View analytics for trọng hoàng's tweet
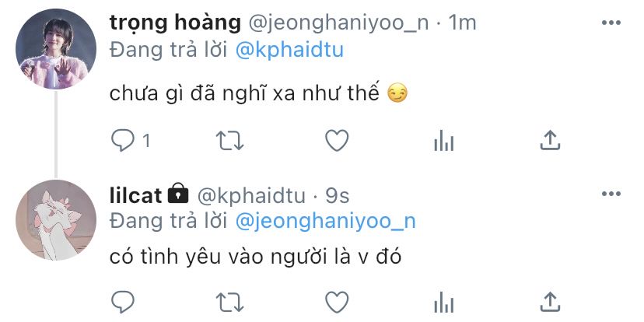 (x=443, y=141)
